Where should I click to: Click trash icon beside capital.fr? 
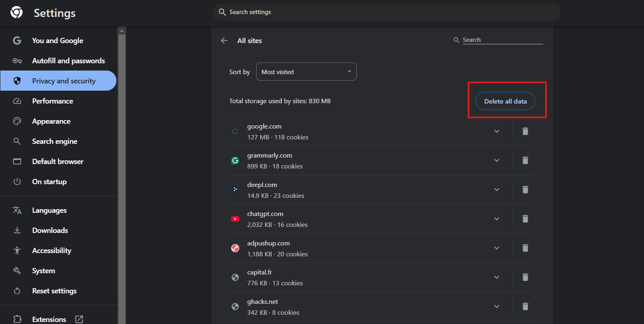click(x=525, y=277)
